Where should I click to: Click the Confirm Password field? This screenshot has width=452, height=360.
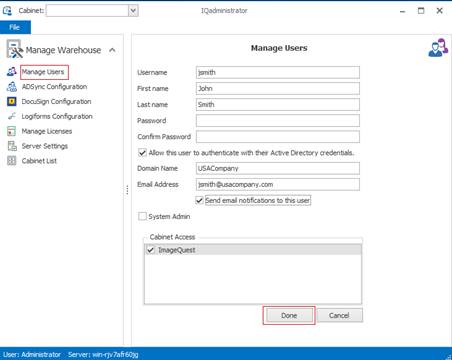pyautogui.click(x=278, y=136)
